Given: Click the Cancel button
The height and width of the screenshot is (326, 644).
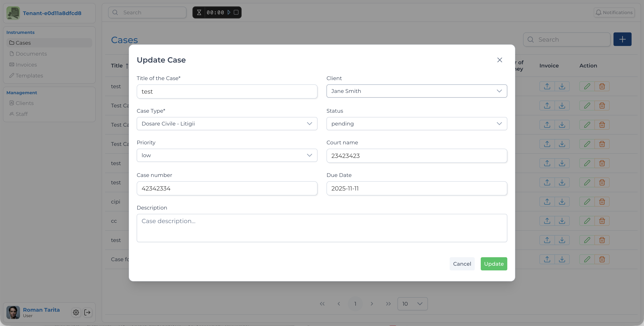Looking at the screenshot, I should tap(462, 264).
